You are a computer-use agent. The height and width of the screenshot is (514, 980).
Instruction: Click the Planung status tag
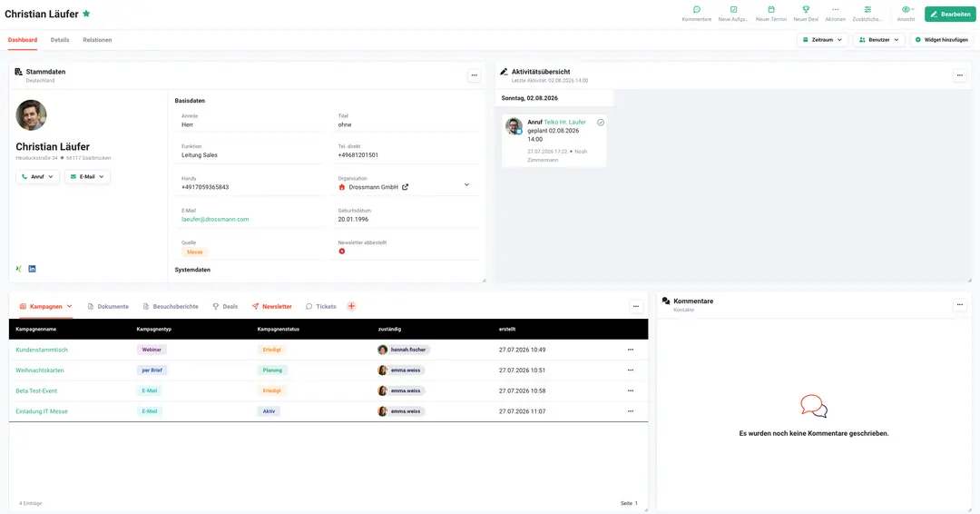click(x=272, y=371)
